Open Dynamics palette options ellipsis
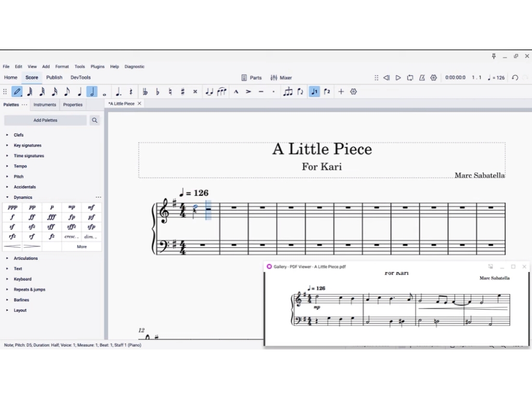 point(98,197)
